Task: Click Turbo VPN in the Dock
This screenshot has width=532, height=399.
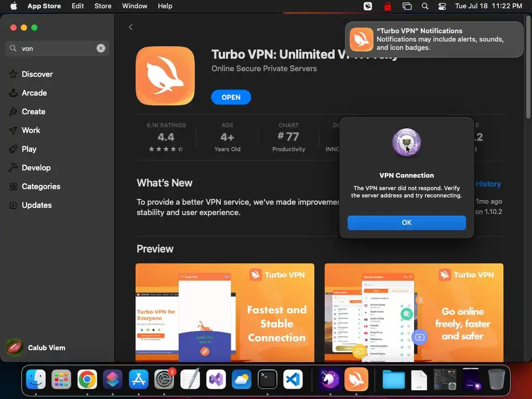Action: pyautogui.click(x=356, y=379)
